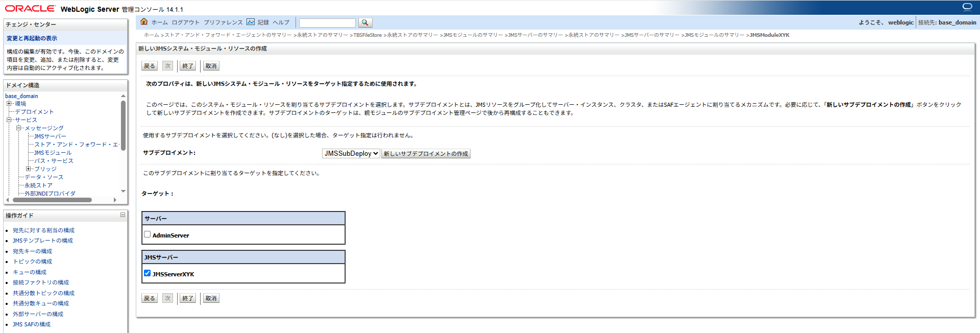Screen dimensions: 980x333
Task: Click TBSFileStore in the breadcrumb
Action: 367,35
